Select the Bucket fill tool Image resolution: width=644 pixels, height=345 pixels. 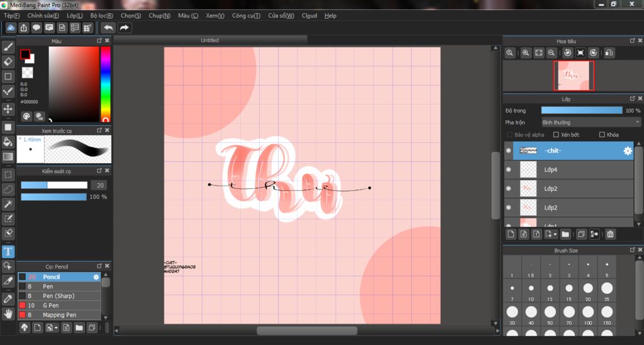coord(8,142)
